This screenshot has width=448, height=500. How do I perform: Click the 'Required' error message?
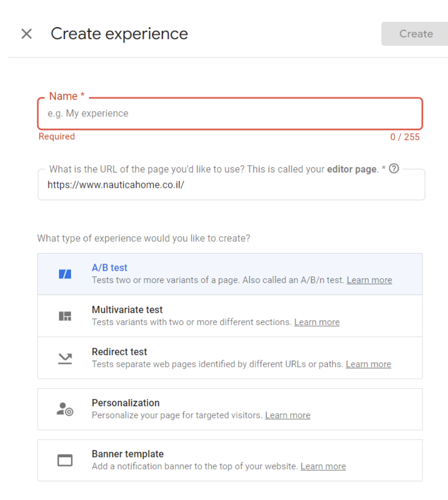pyautogui.click(x=56, y=136)
